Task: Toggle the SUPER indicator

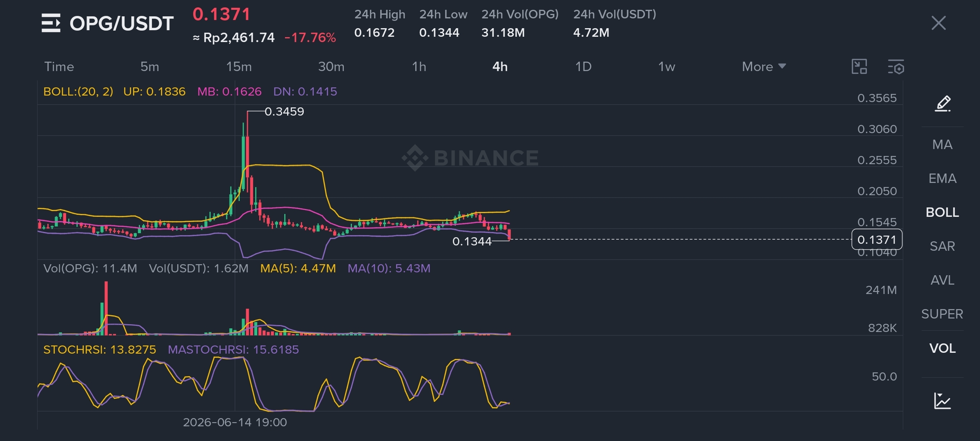Action: pyautogui.click(x=942, y=314)
